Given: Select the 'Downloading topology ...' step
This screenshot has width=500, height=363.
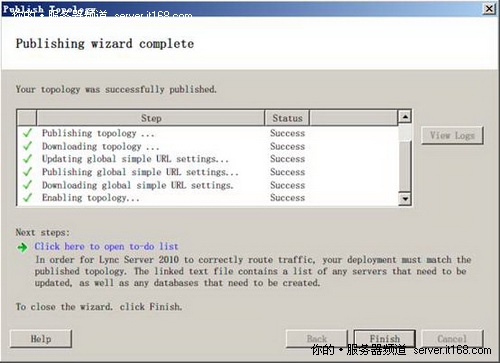Looking at the screenshot, I should pyautogui.click(x=100, y=146).
